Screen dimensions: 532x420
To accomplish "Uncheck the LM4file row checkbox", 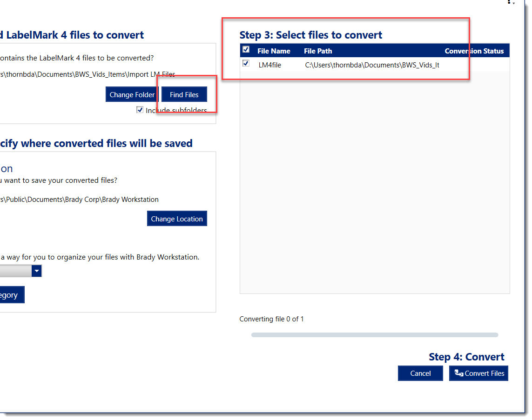I will coord(246,63).
